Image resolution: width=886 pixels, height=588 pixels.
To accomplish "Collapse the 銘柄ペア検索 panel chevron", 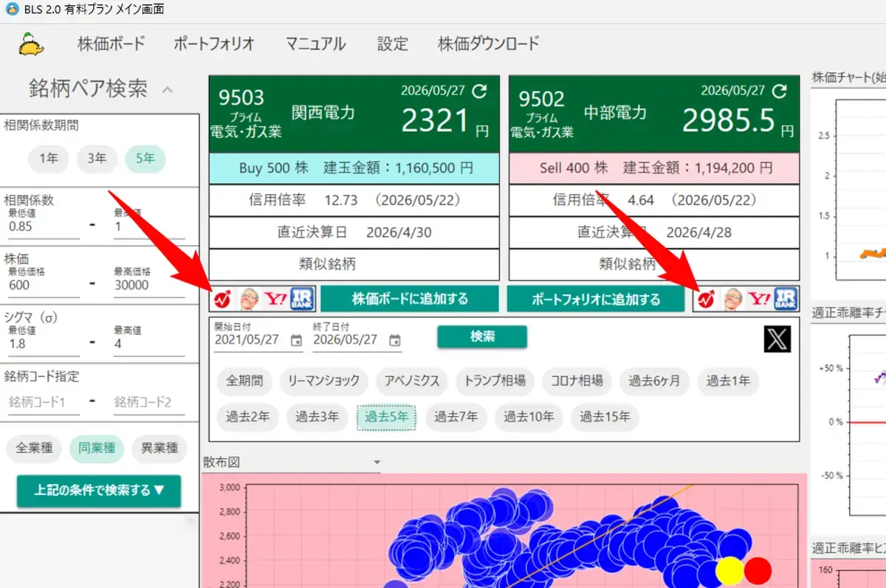I will click(168, 90).
